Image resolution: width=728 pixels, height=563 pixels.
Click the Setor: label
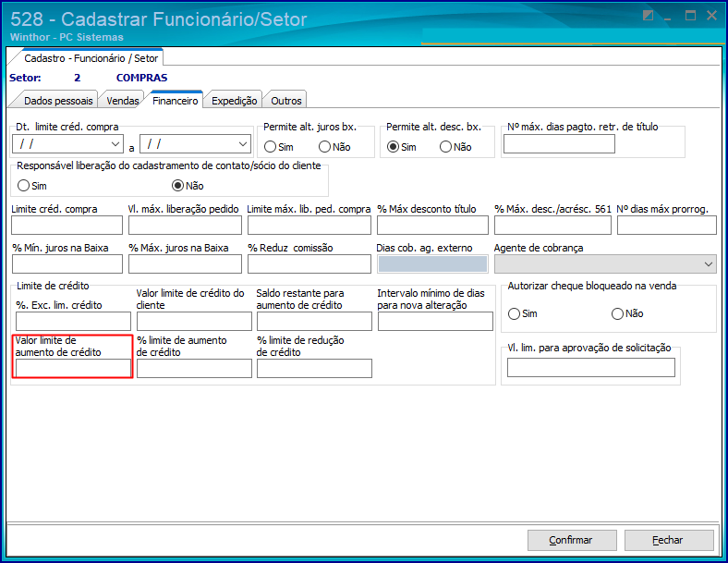coord(25,78)
